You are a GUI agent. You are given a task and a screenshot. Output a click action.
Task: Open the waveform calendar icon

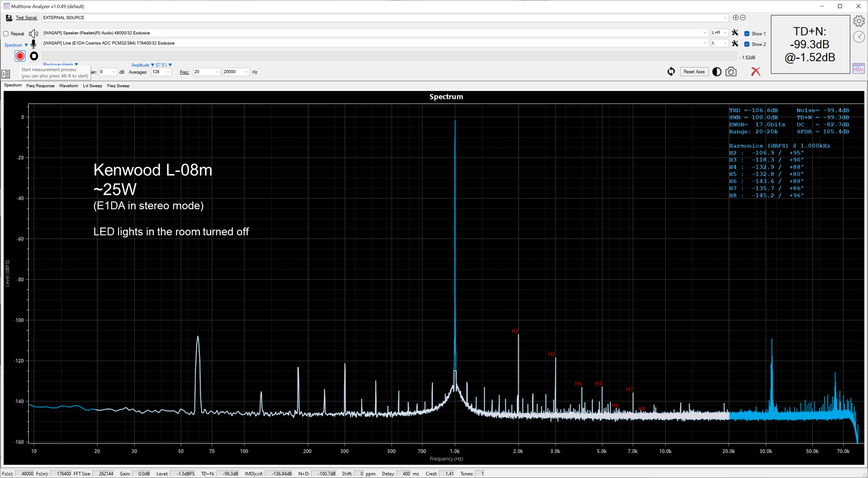point(858,69)
